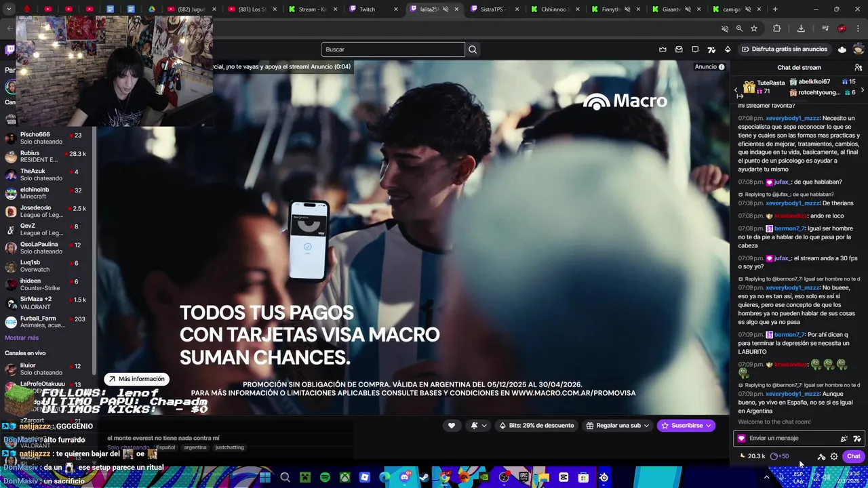Click channel points balance 20.3 k
Viewport: 868px width, 488px height.
point(752,456)
